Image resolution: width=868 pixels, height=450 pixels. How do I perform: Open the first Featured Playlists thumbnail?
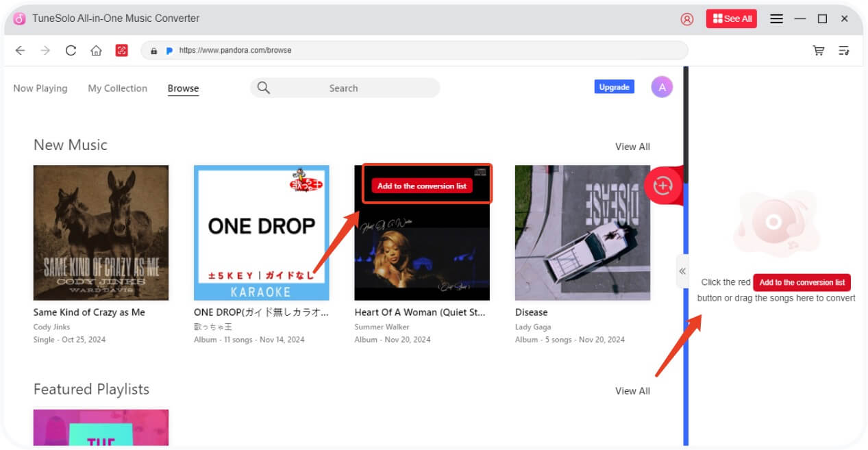[101, 427]
